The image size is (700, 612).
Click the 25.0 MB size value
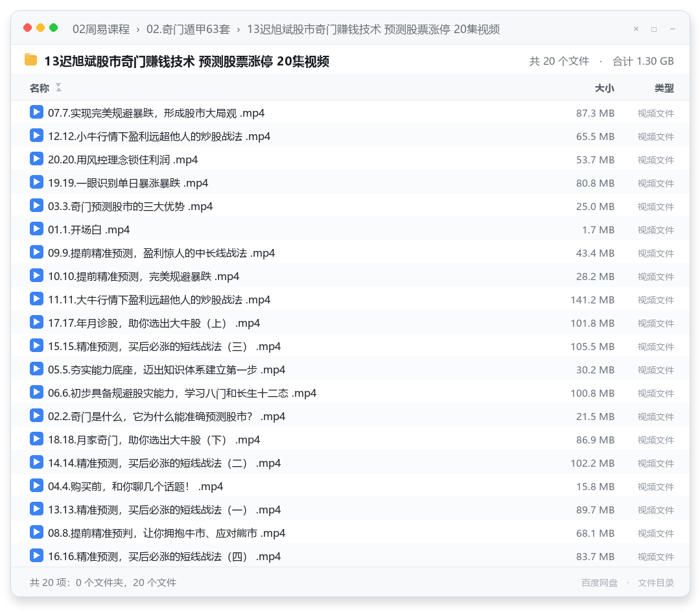595,207
